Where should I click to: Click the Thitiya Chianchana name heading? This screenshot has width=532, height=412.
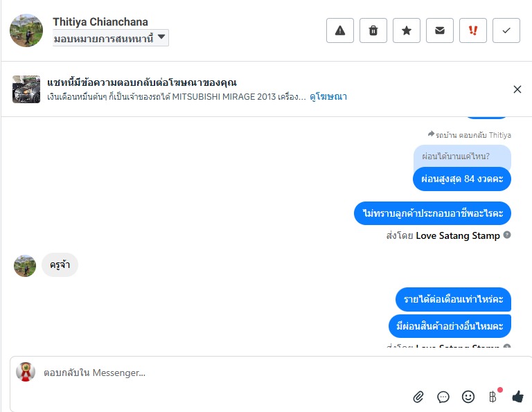[x=100, y=21]
